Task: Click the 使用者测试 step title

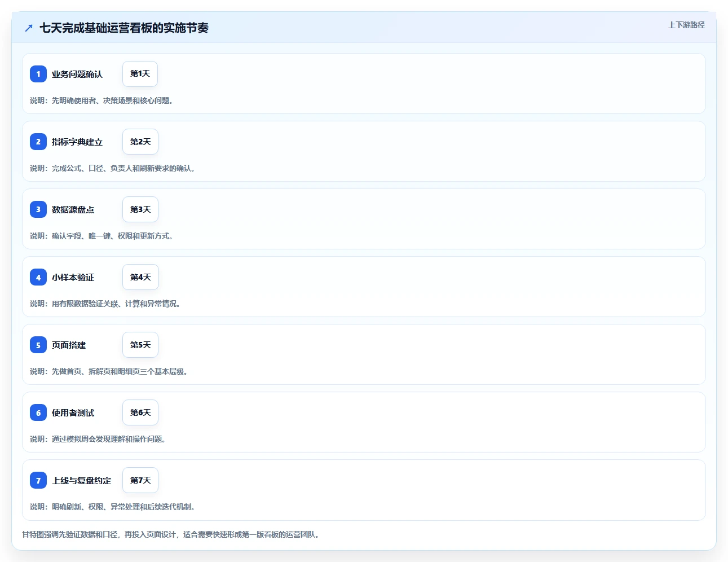Action: (x=73, y=412)
